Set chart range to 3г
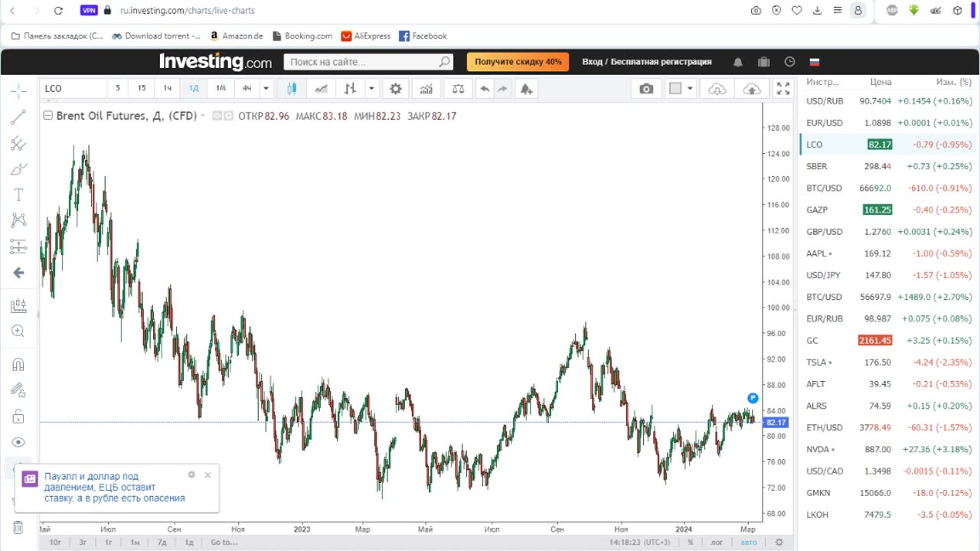The image size is (980, 551). point(83,543)
